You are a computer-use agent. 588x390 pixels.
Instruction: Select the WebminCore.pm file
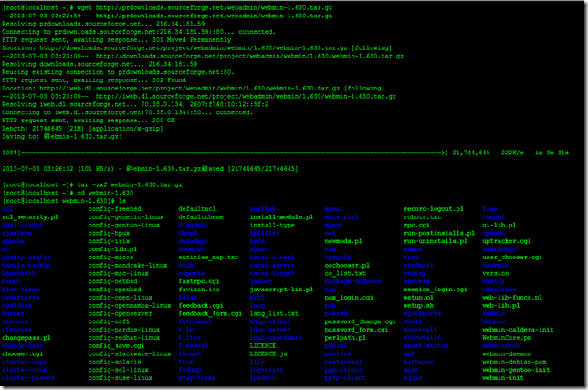click(507, 338)
